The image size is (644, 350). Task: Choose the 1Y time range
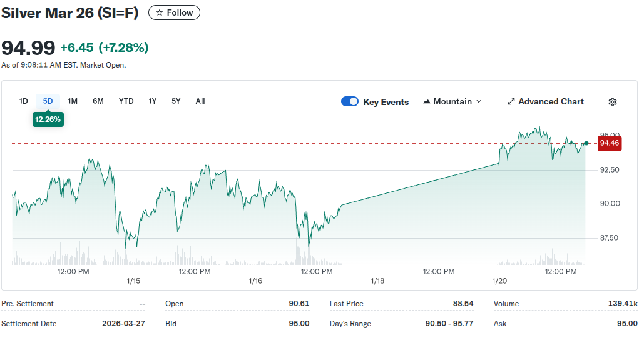[153, 101]
